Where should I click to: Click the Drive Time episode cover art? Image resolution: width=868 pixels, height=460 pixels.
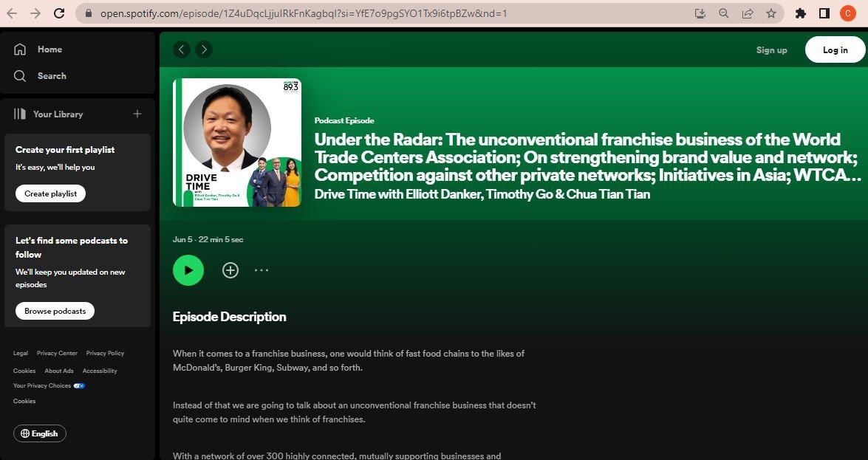pyautogui.click(x=237, y=143)
